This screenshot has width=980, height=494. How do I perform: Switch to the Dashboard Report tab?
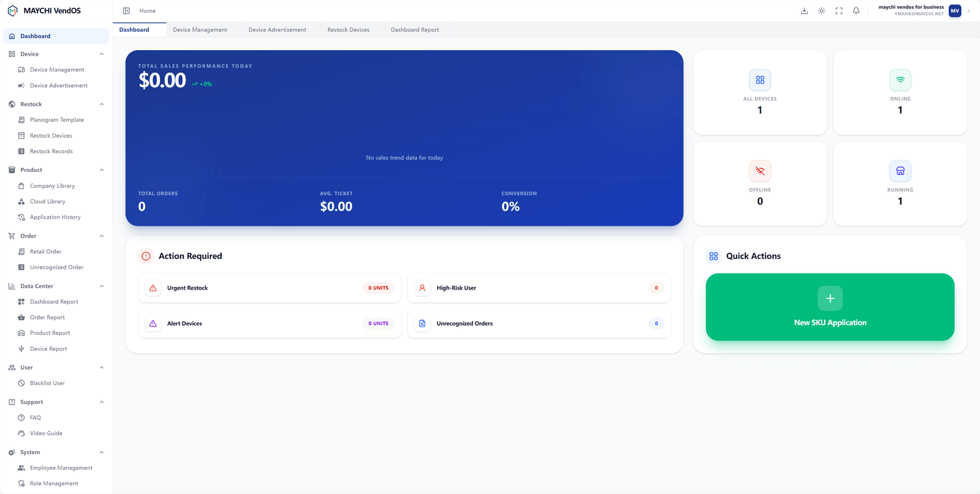(415, 30)
